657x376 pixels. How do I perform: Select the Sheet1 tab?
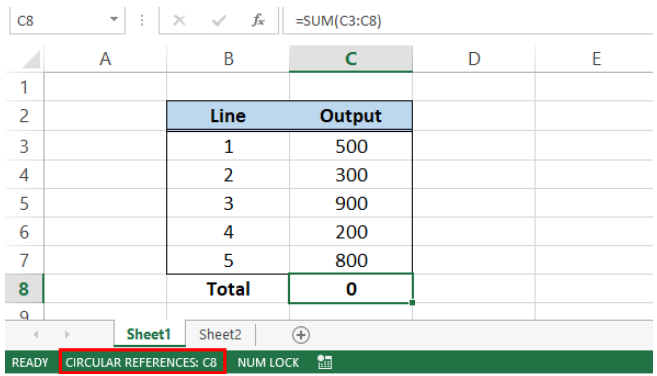pos(149,335)
